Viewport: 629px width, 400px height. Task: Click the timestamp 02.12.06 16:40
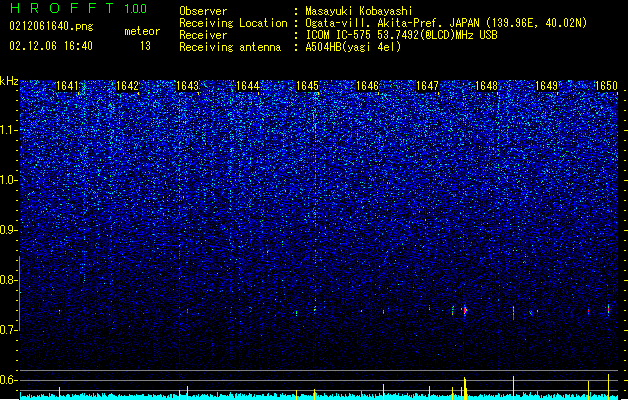(x=51, y=46)
